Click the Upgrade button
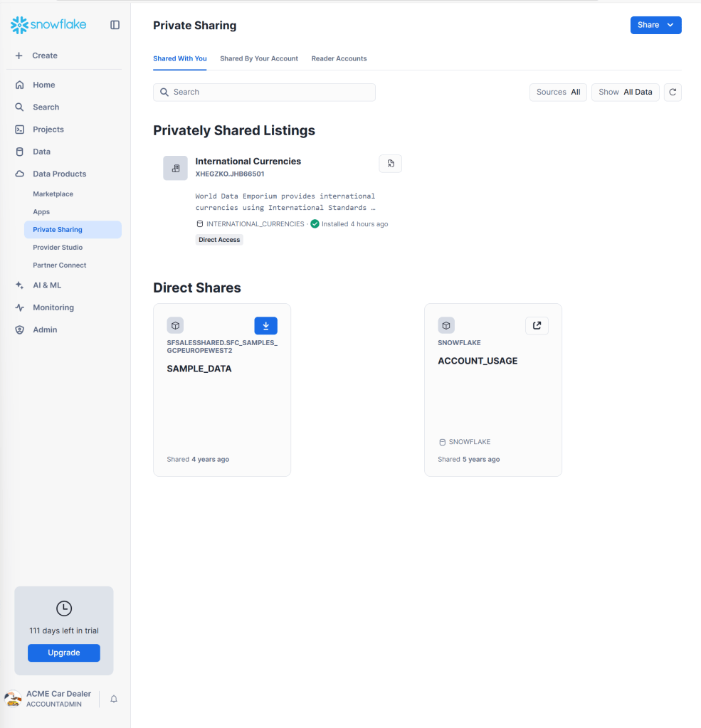The width and height of the screenshot is (701, 728). pyautogui.click(x=64, y=653)
